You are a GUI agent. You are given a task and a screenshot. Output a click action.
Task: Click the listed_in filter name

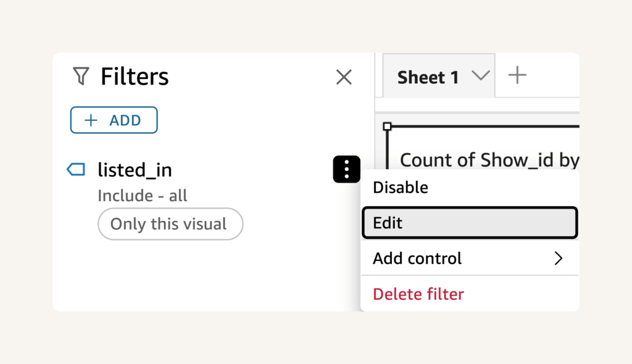[x=135, y=170]
